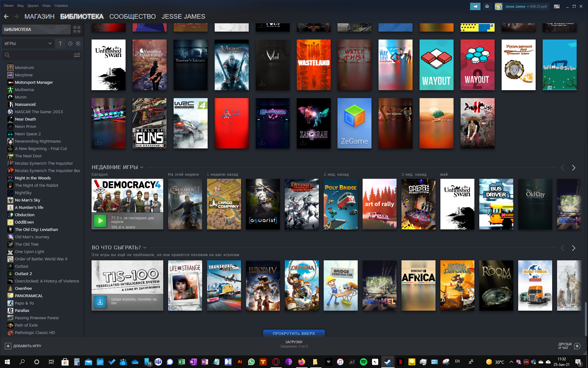The image size is (588, 368).
Task: Select Night in the Woods entry
Action: [x=33, y=178]
